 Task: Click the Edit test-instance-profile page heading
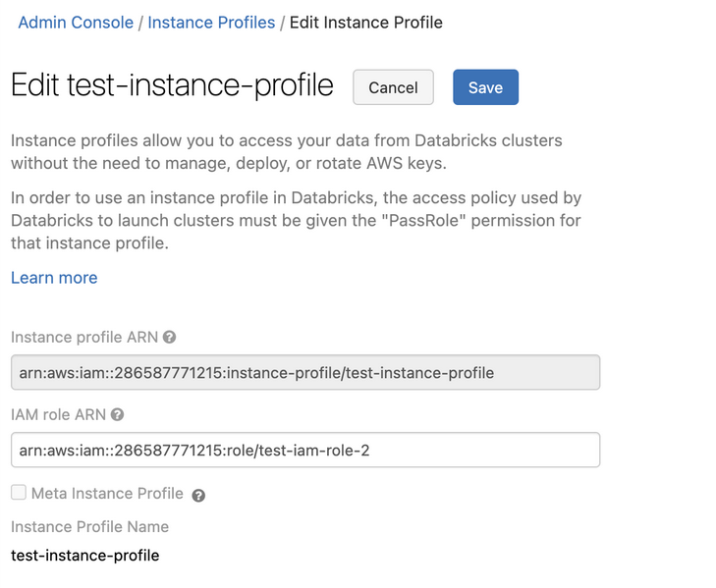pos(172,85)
